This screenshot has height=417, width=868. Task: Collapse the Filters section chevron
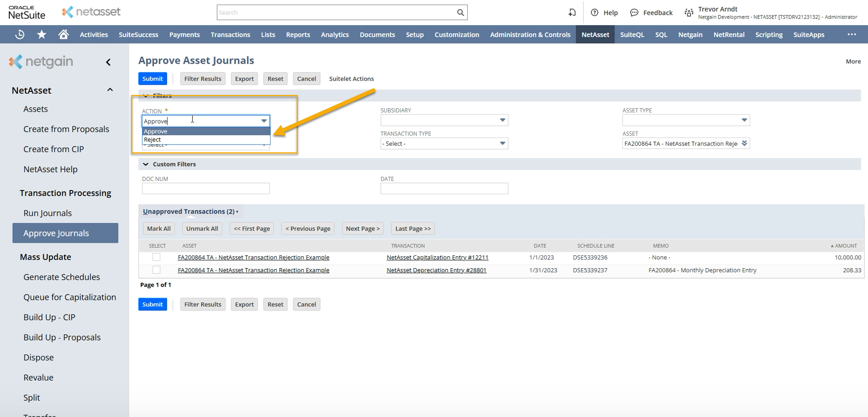pos(145,95)
